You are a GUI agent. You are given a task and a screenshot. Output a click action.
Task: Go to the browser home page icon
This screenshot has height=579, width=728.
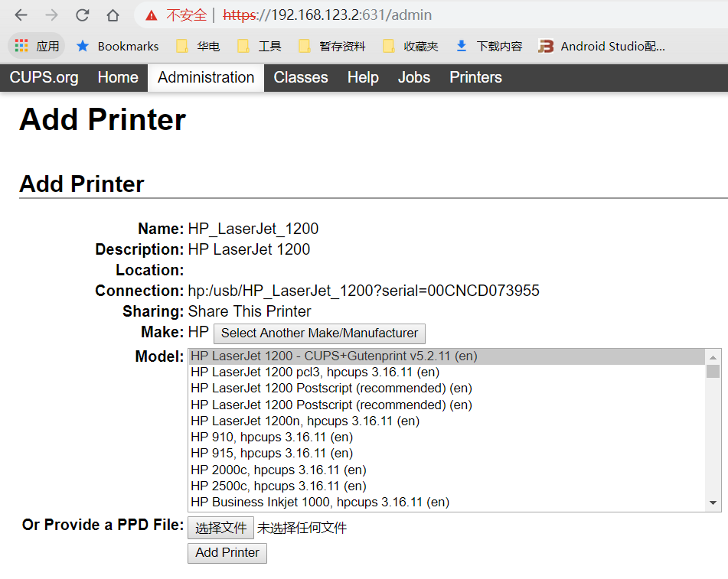point(113,15)
